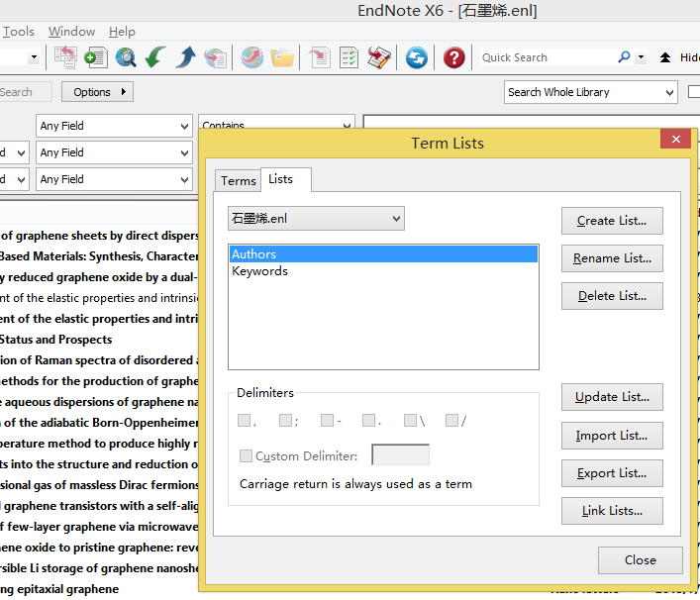The height and width of the screenshot is (600, 700).
Task: Click the Update List button
Action: tap(612, 397)
